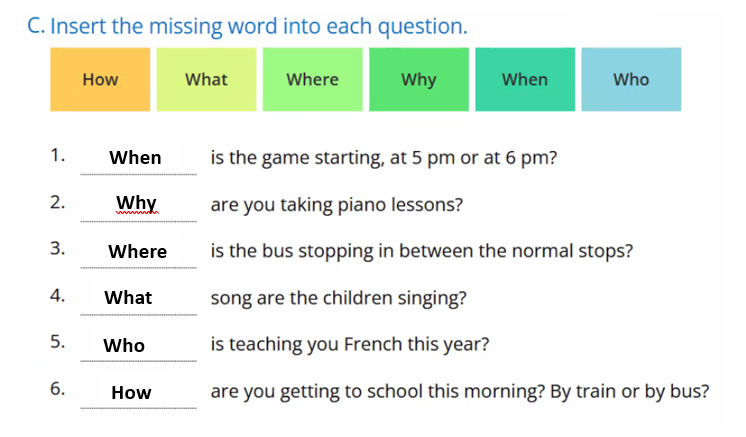Choose the green Why word box
Screen dimensions: 746x437
(418, 80)
